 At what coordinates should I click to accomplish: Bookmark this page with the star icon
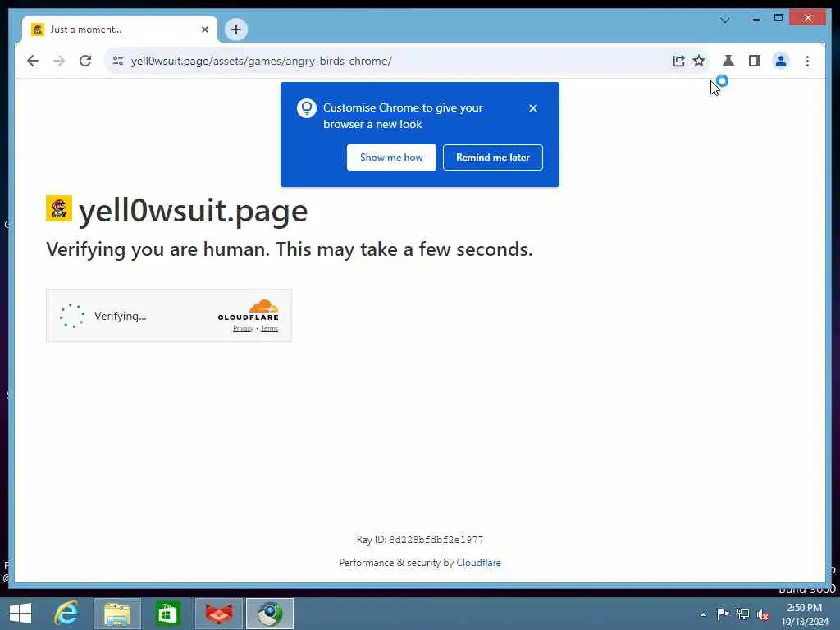699,61
